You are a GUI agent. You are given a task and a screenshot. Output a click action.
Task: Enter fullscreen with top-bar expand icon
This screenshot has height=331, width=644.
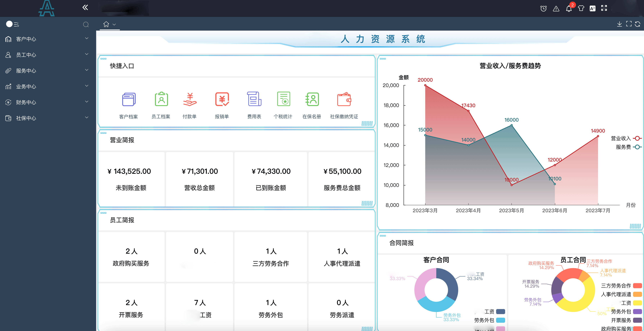[604, 8]
